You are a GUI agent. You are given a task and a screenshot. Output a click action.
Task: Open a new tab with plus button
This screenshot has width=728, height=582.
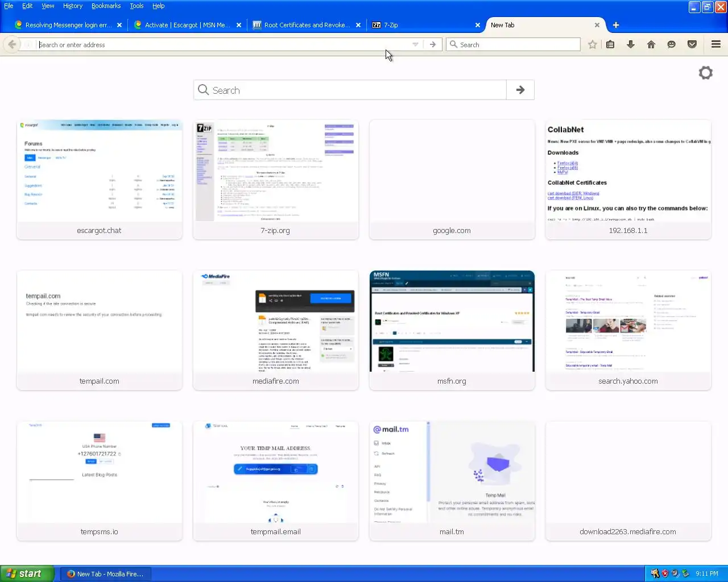point(616,25)
